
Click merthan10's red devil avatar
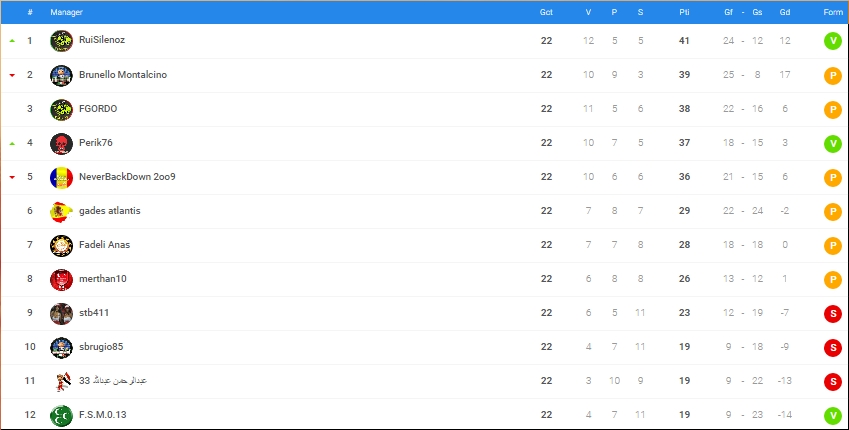coord(62,279)
